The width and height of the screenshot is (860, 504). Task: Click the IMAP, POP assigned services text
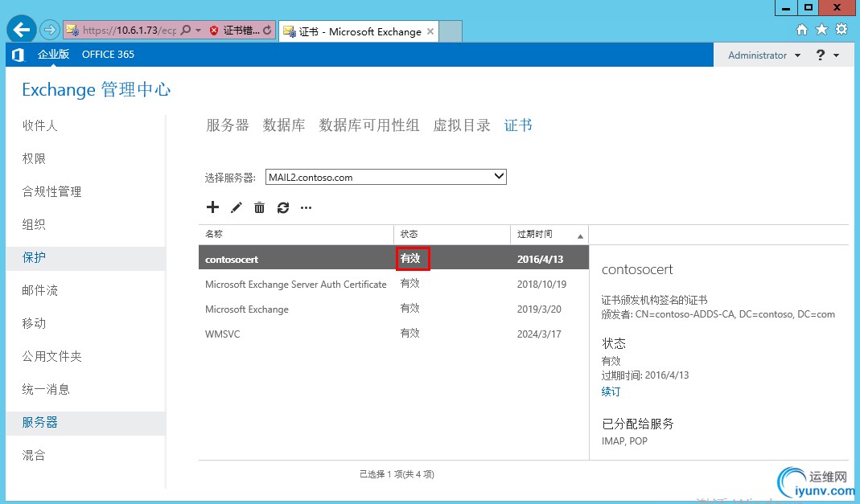[624, 441]
